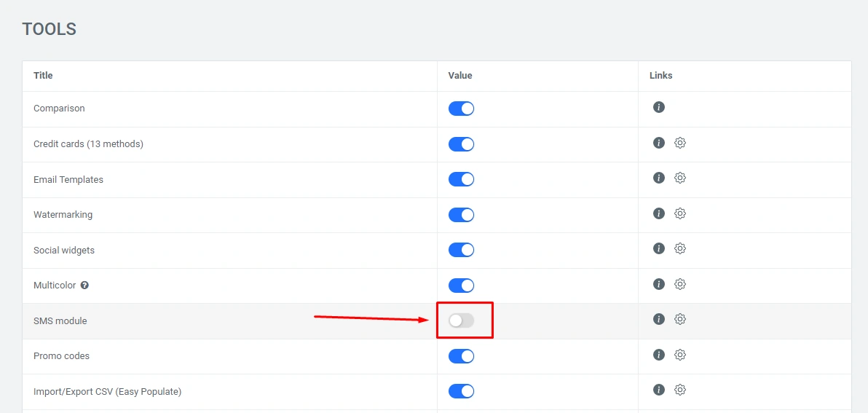The image size is (868, 413).
Task: Open Watermarking settings gear
Action: (x=680, y=213)
